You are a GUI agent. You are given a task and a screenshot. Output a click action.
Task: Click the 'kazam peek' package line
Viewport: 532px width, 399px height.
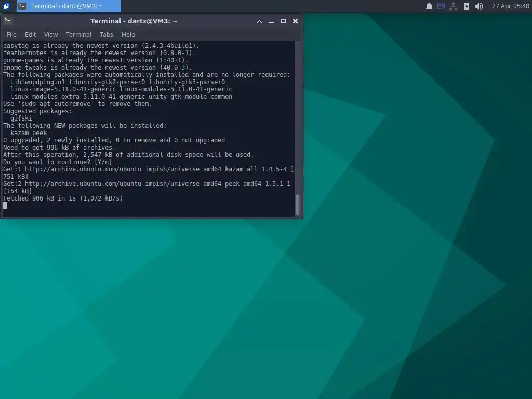click(29, 132)
